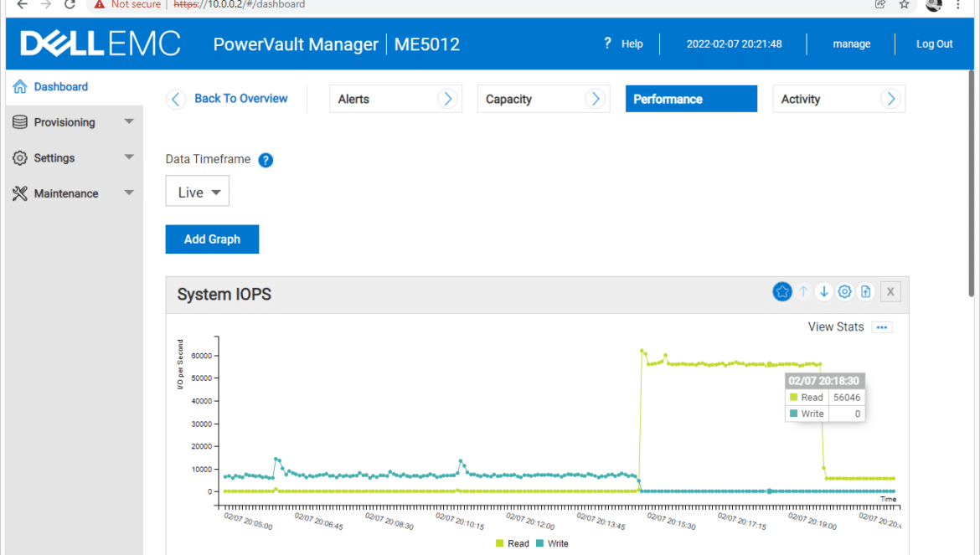Image resolution: width=980 pixels, height=555 pixels.
Task: Reload the page with the refresh icon
Action: click(70, 4)
